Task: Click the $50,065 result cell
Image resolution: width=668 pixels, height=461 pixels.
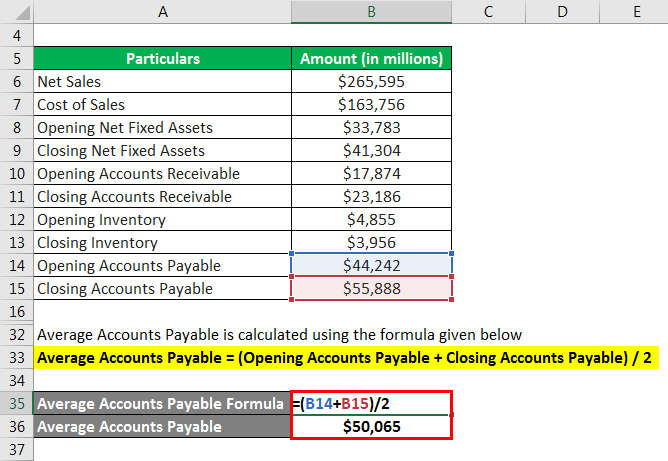Action: click(x=371, y=426)
